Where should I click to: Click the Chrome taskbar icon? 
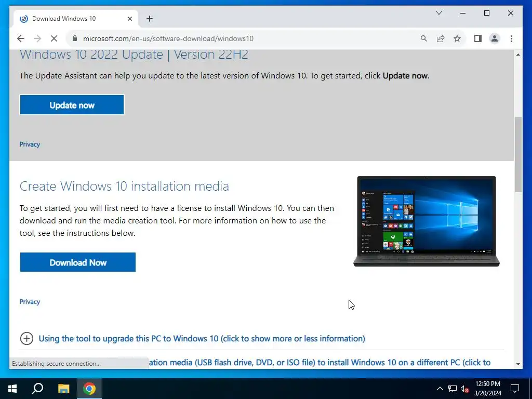89,389
